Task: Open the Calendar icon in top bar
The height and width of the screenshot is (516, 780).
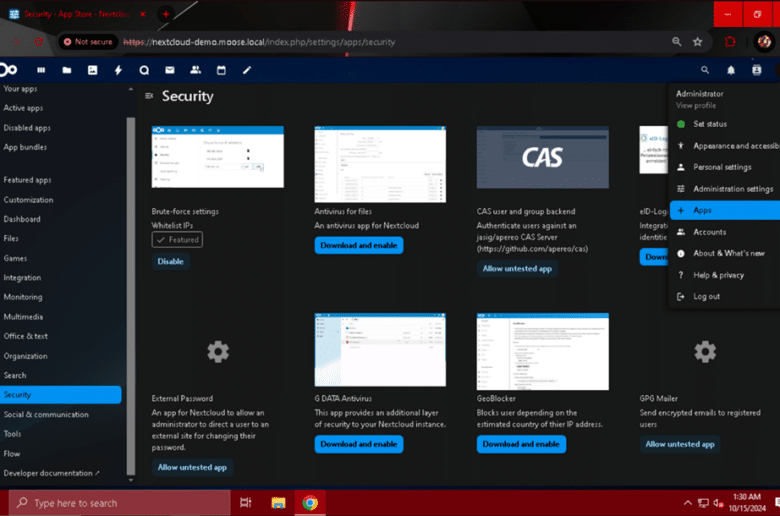Action: coord(221,70)
